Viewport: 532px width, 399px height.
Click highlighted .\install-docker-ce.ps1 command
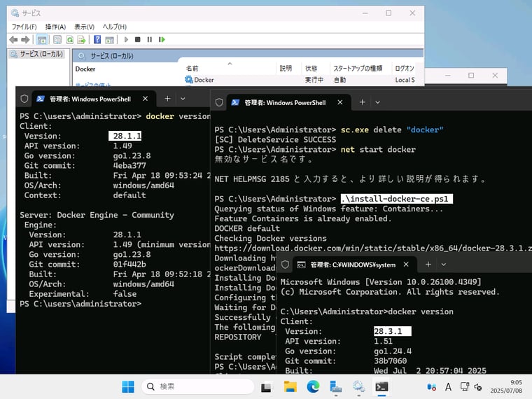(397, 199)
